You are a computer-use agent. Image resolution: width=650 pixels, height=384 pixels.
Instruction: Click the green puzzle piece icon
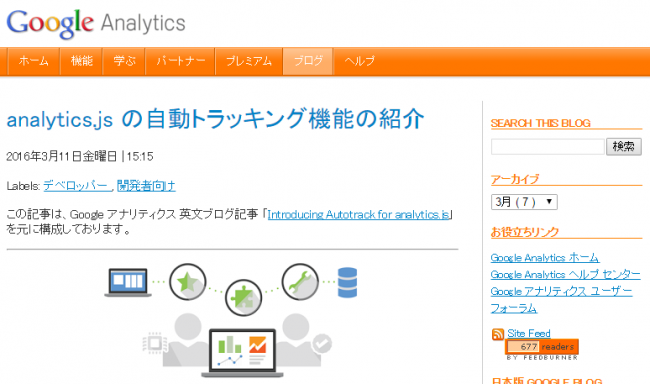244,297
